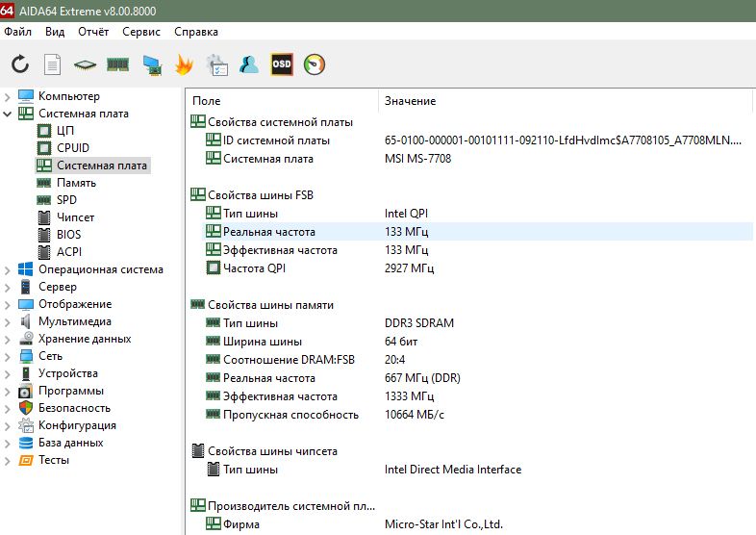This screenshot has width=756, height=535.
Task: Click the gauge meter toolbar icon
Action: coord(315,64)
